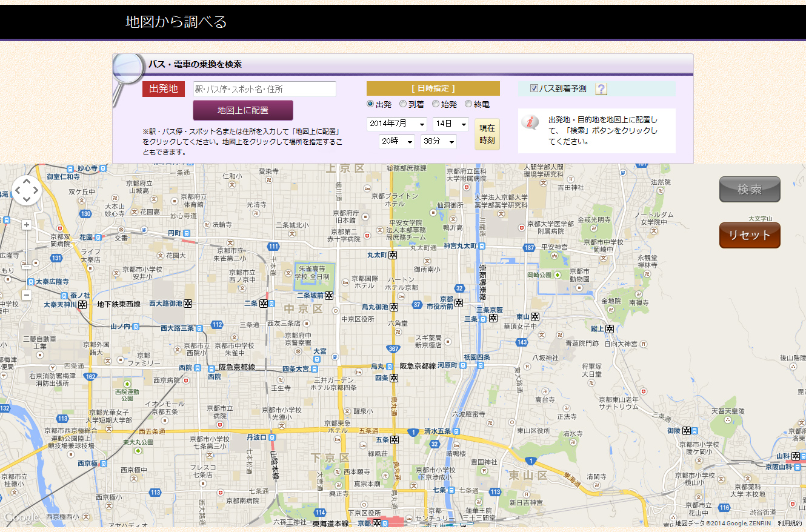Pick the 東山 subway station icon
This screenshot has width=806, height=532.
(x=535, y=317)
